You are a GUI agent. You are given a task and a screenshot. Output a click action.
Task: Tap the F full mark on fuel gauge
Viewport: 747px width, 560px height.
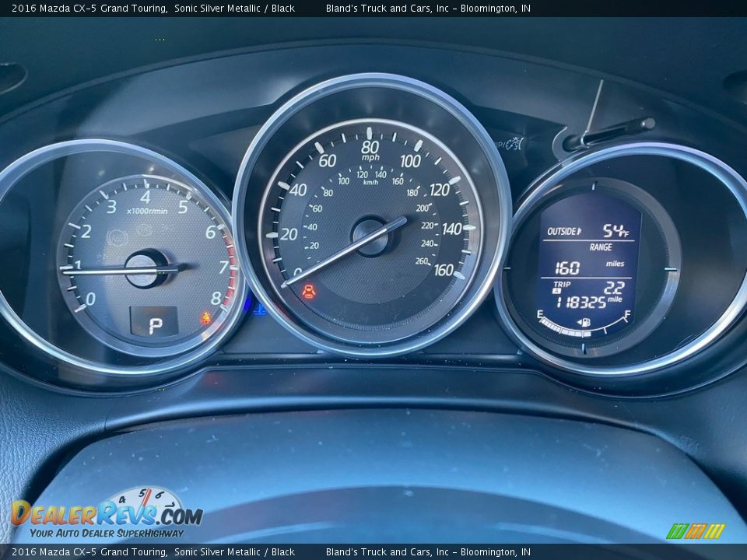point(627,315)
